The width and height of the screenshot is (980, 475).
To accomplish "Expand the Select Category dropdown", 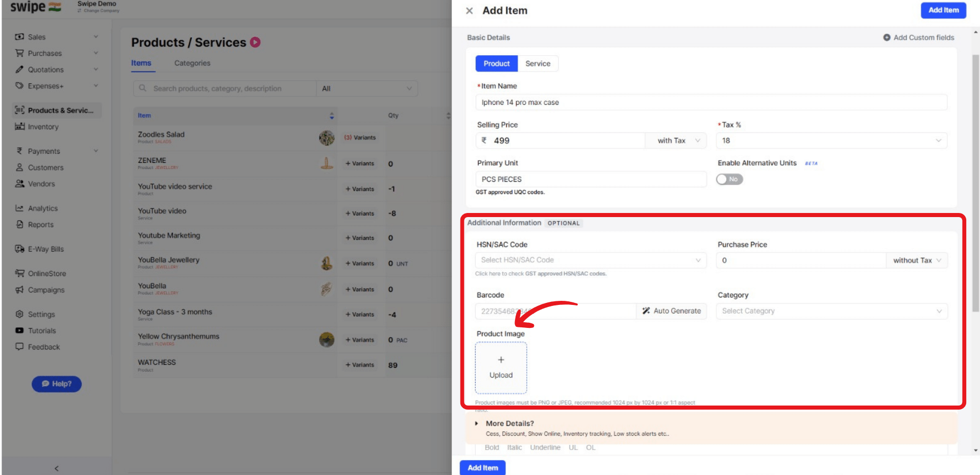I will 831,311.
